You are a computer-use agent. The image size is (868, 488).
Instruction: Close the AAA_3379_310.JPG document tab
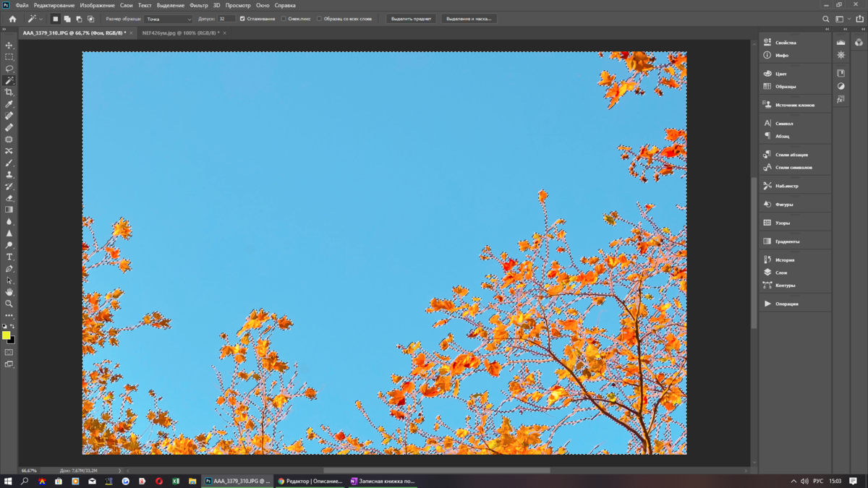tap(131, 33)
